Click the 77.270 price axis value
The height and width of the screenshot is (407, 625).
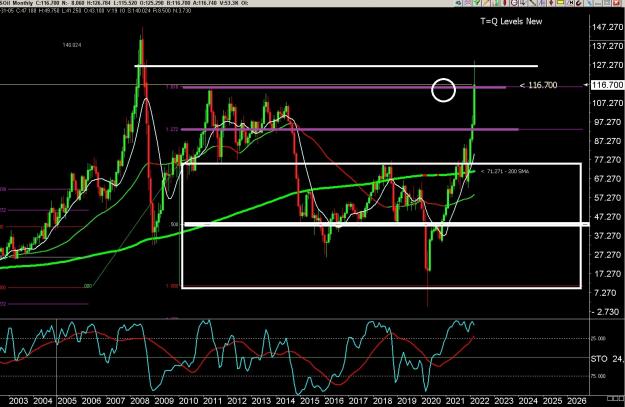607,160
